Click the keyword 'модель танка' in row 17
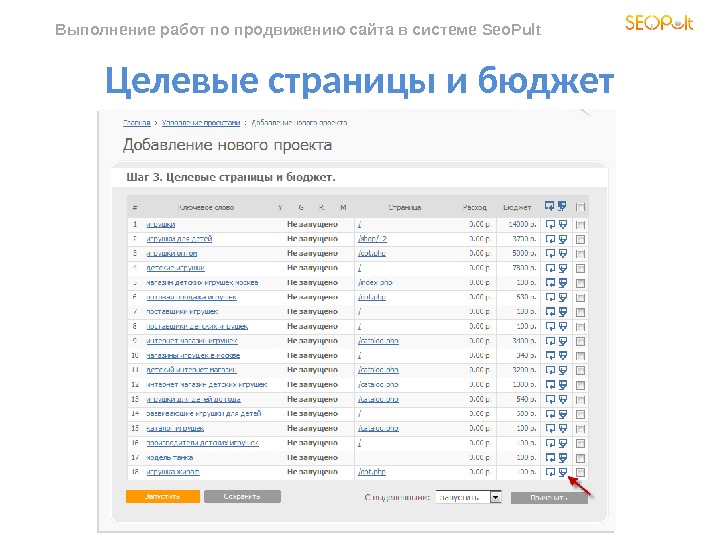The image size is (720, 540). pos(169,458)
